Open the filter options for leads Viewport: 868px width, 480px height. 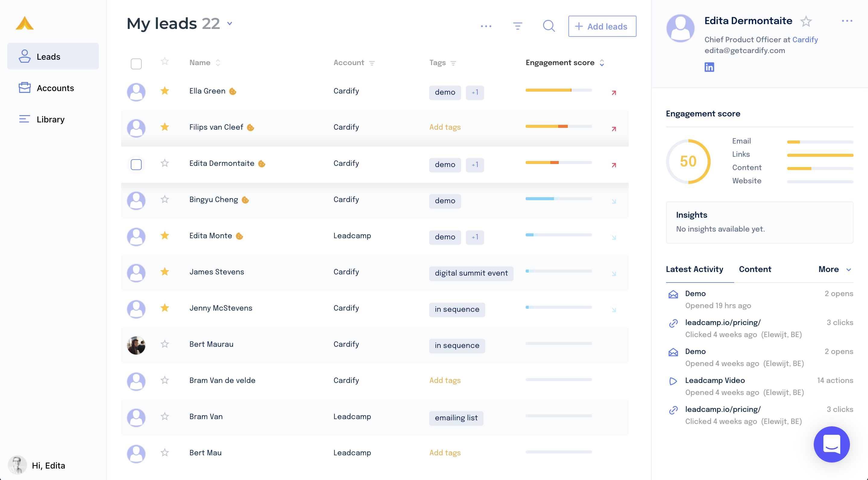pyautogui.click(x=517, y=26)
